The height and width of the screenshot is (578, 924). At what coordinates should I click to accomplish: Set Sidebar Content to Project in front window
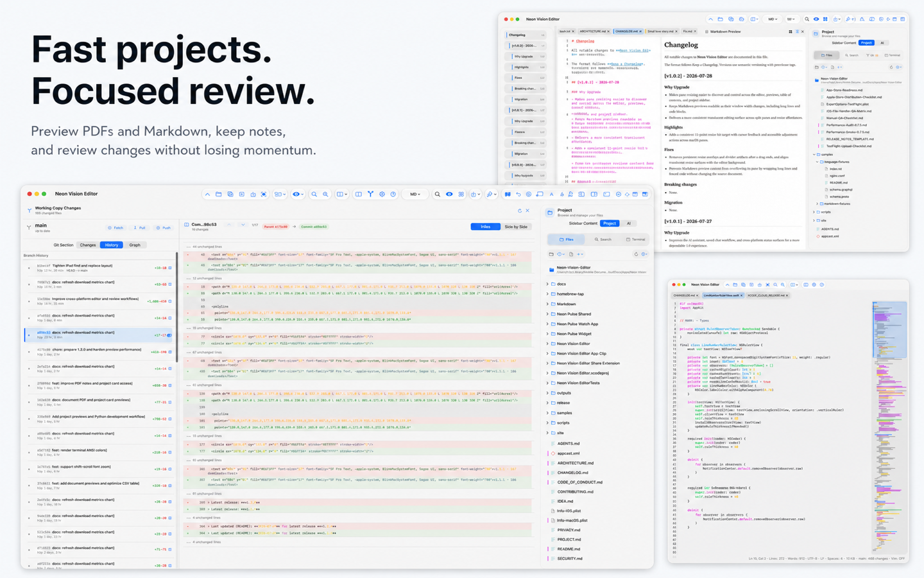[610, 223]
